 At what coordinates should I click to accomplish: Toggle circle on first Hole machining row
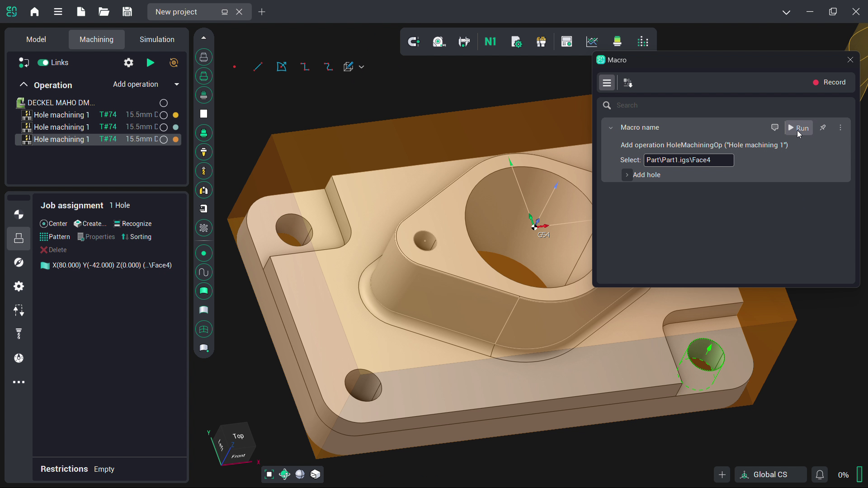(164, 115)
